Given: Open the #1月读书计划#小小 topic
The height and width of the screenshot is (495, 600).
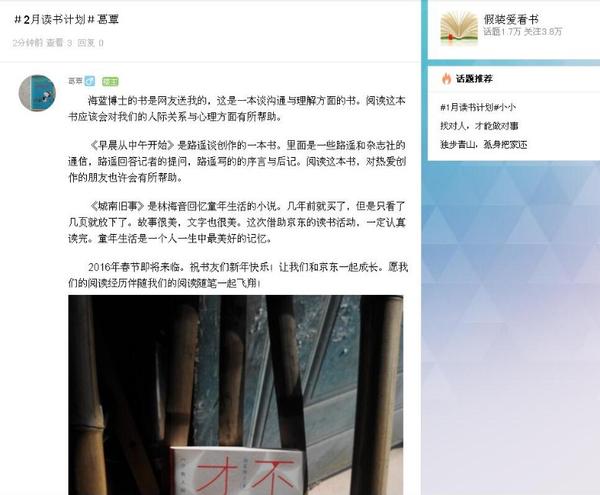Looking at the screenshot, I should [x=478, y=107].
